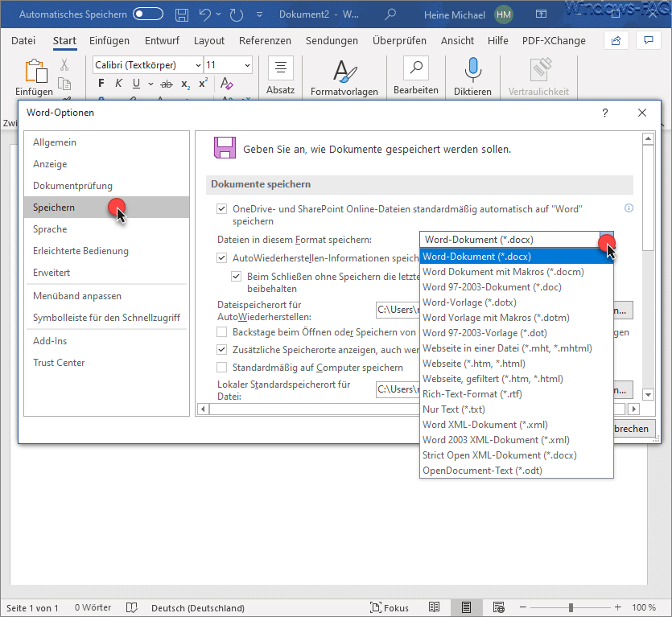
Task: Open the Absatz paragraph group
Action: click(281, 76)
